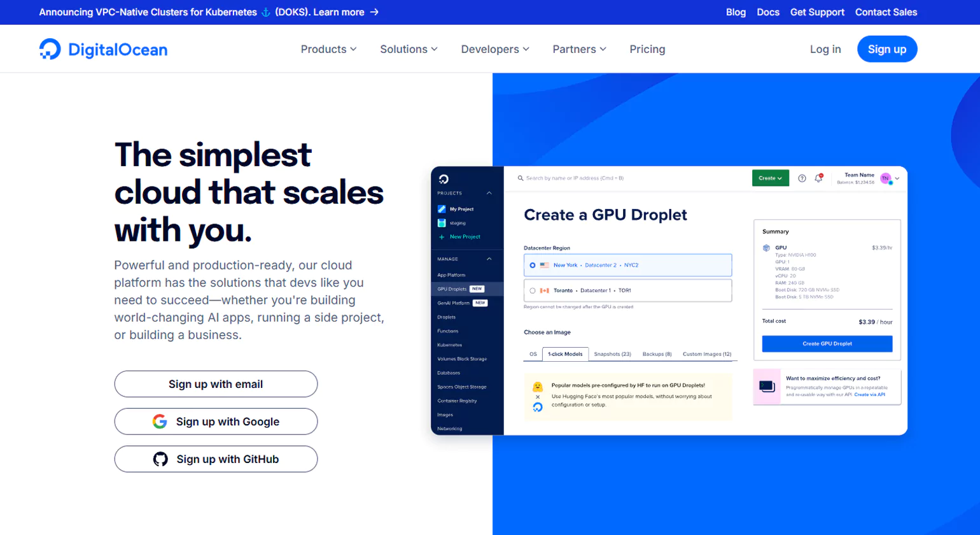
Task: Click the GitHub icon on the sign-up button
Action: [x=160, y=459]
